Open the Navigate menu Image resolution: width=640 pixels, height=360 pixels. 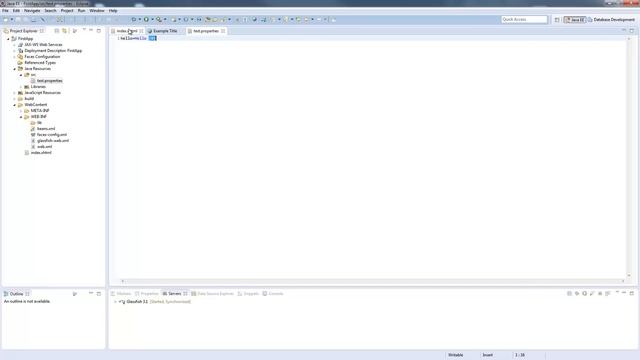point(32,11)
